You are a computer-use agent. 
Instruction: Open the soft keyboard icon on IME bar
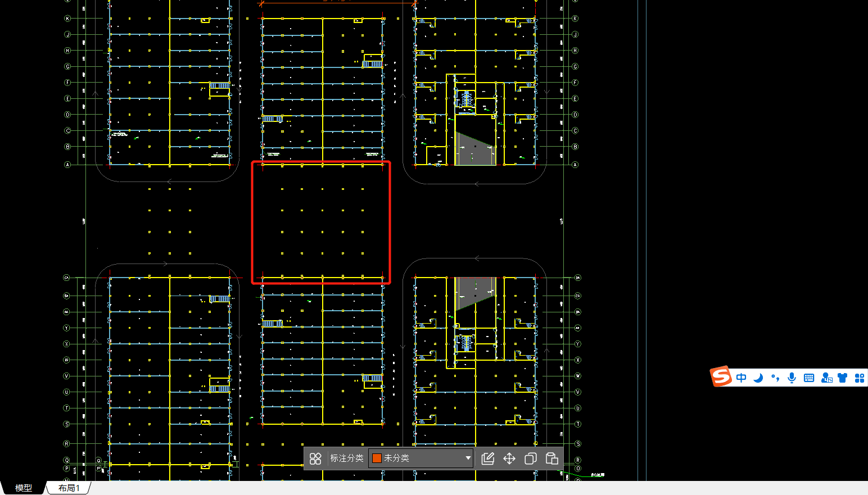coord(809,378)
